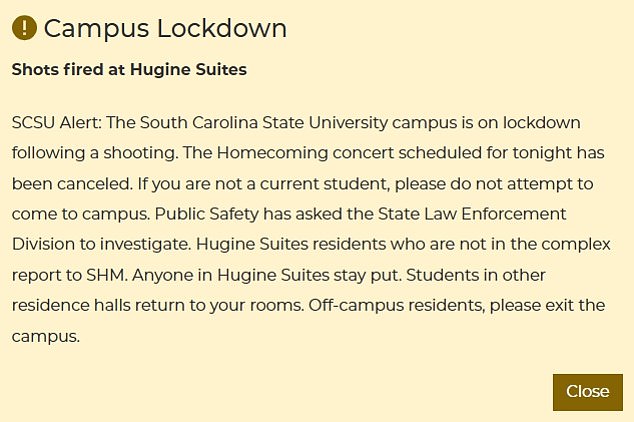Click the "Campus Lockdown" heading
The height and width of the screenshot is (422, 634).
pos(165,28)
